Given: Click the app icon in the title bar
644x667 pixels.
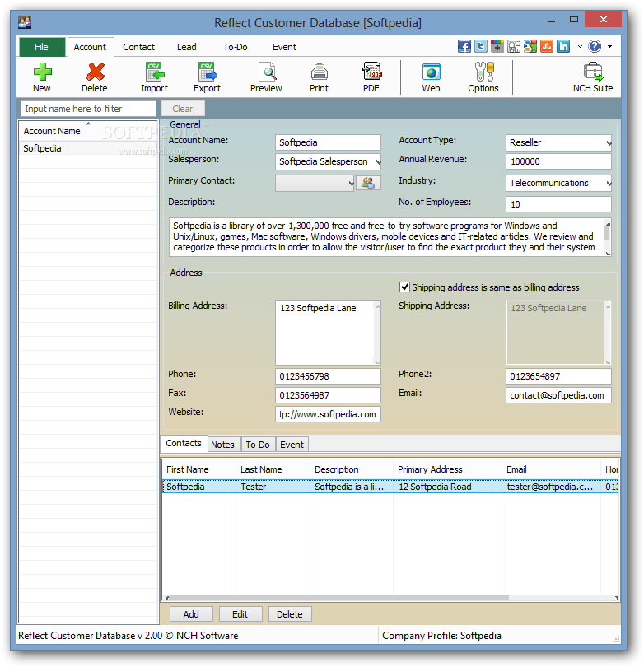Looking at the screenshot, I should [x=25, y=22].
